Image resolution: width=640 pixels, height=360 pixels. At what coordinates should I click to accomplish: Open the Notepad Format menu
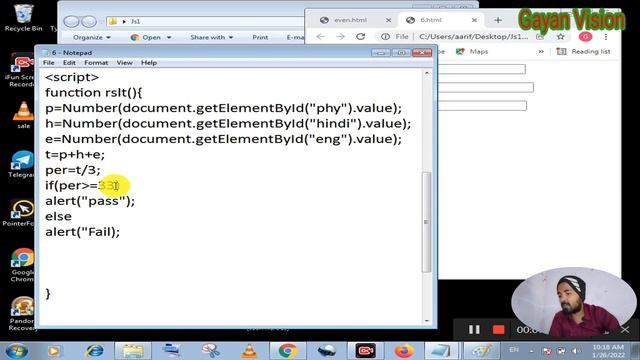(96, 62)
